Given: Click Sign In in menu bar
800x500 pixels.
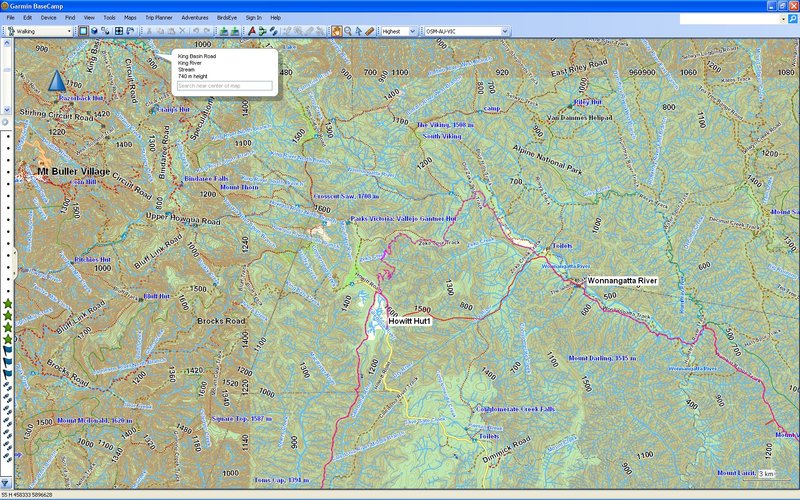Looking at the screenshot, I should tap(254, 17).
